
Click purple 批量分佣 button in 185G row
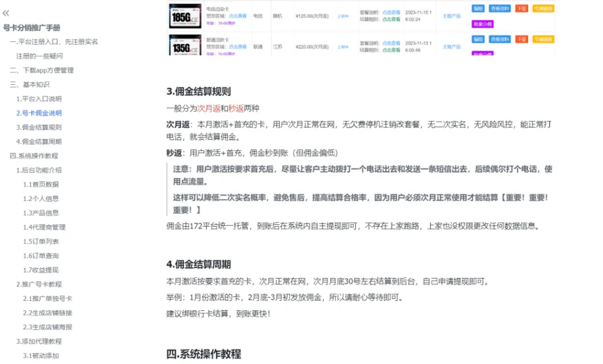point(482,24)
